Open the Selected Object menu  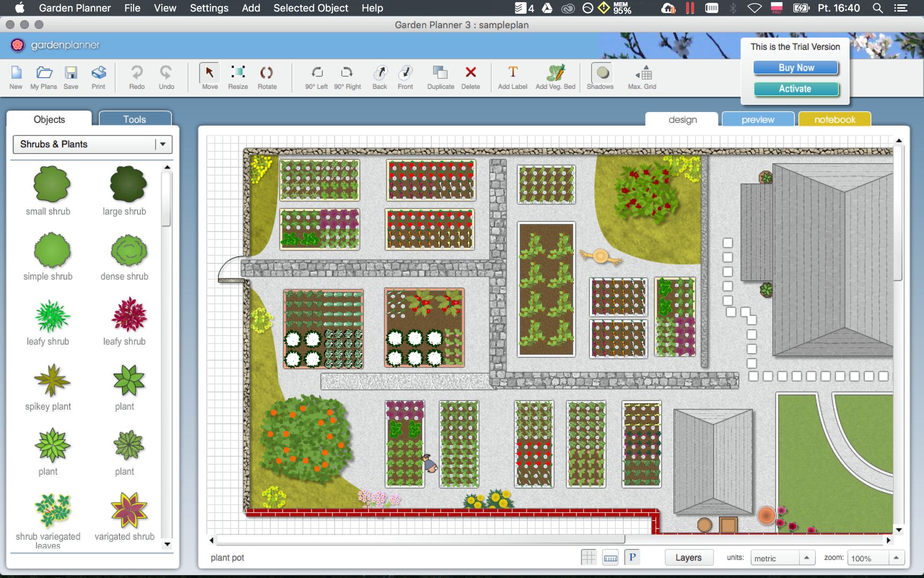click(x=311, y=8)
